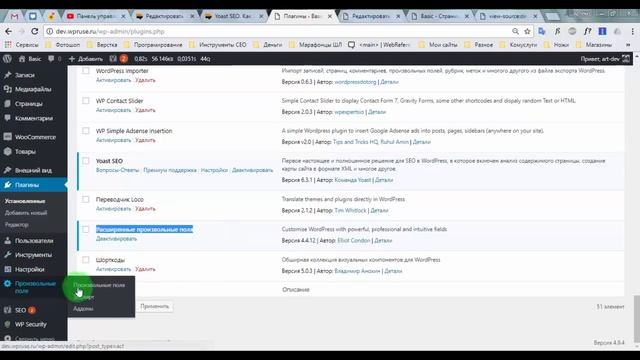The image size is (640, 360).
Task: Open Медиафайлы in sidebar
Action: (x=33, y=89)
